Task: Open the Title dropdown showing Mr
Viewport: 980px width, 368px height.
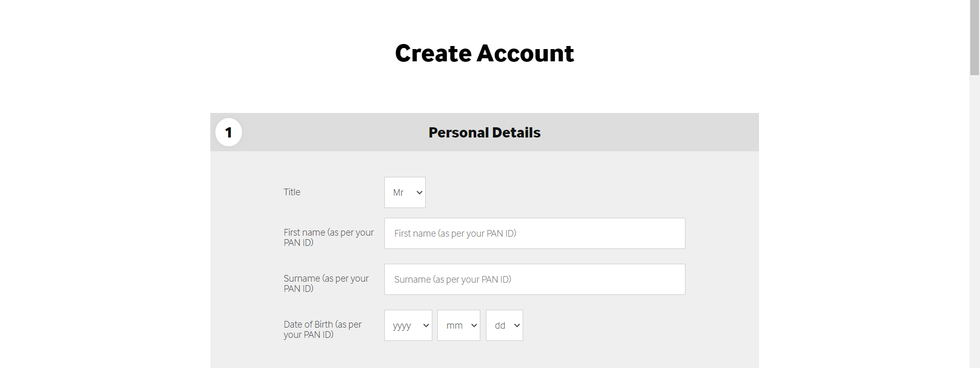Action: 404,193
